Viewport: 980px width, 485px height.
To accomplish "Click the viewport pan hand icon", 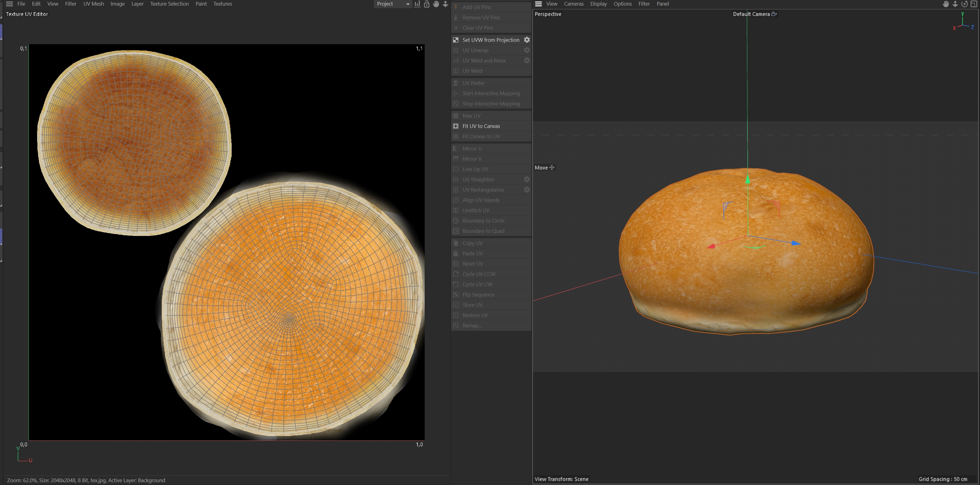I will click(946, 4).
